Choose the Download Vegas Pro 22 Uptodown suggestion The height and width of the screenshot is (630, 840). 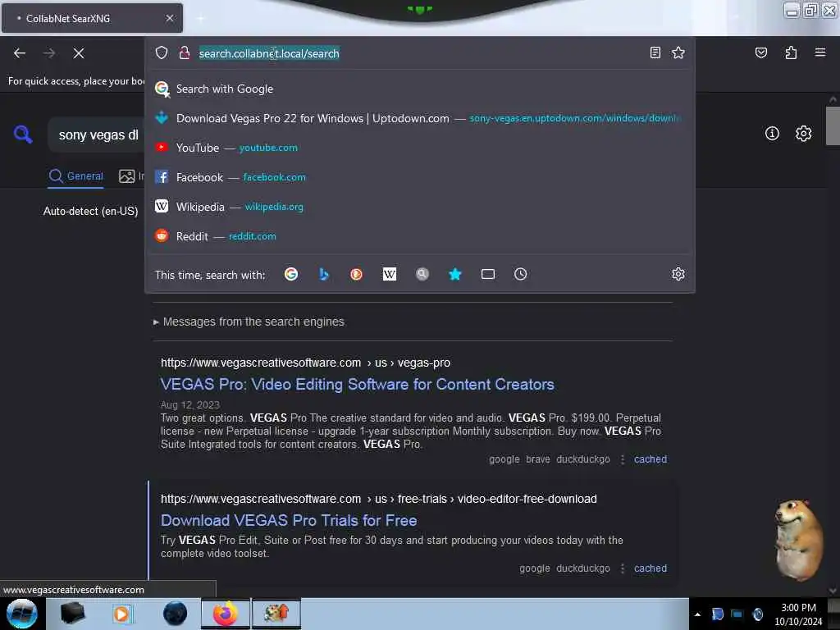coord(419,118)
